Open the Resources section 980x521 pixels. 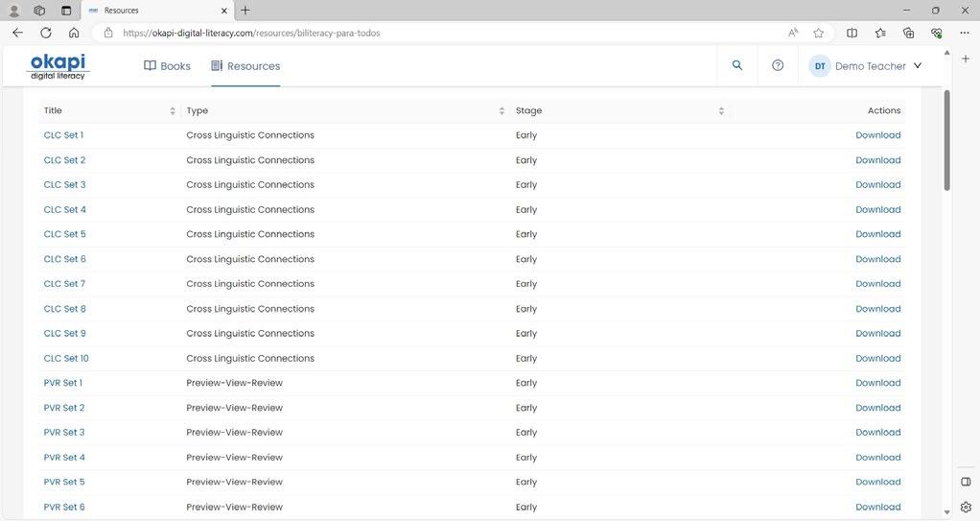245,65
